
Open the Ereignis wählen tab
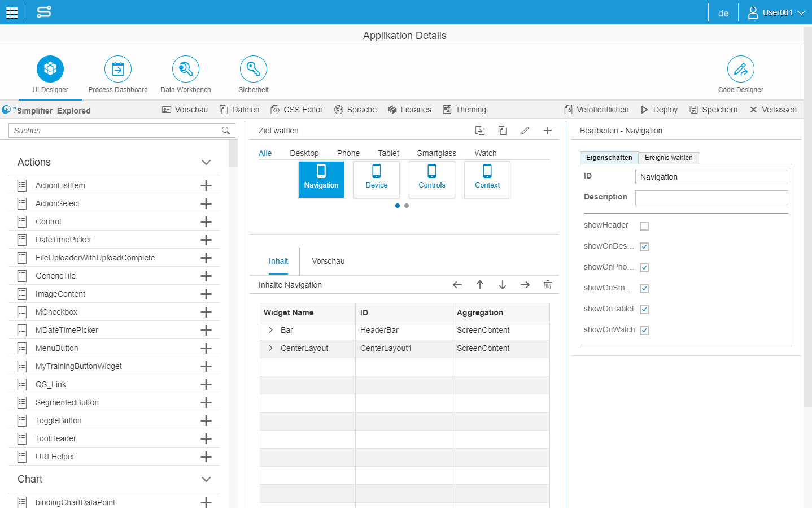(669, 158)
